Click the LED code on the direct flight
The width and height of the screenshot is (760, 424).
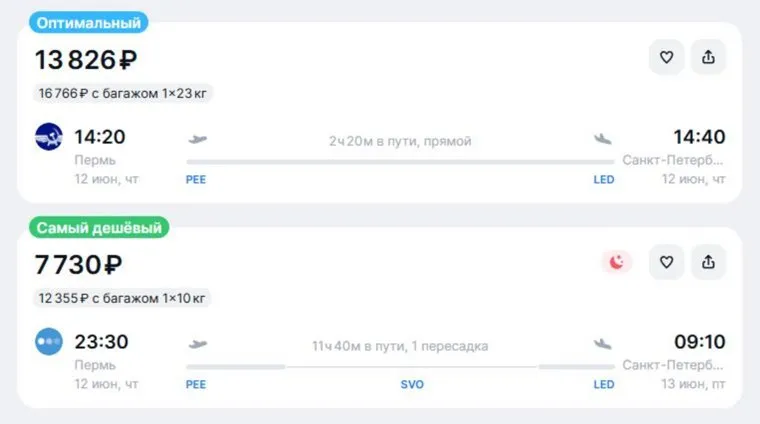[604, 179]
